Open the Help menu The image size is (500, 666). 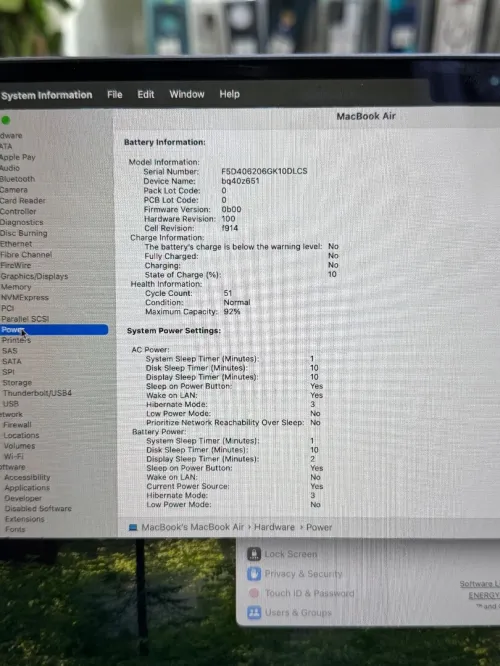(229, 94)
